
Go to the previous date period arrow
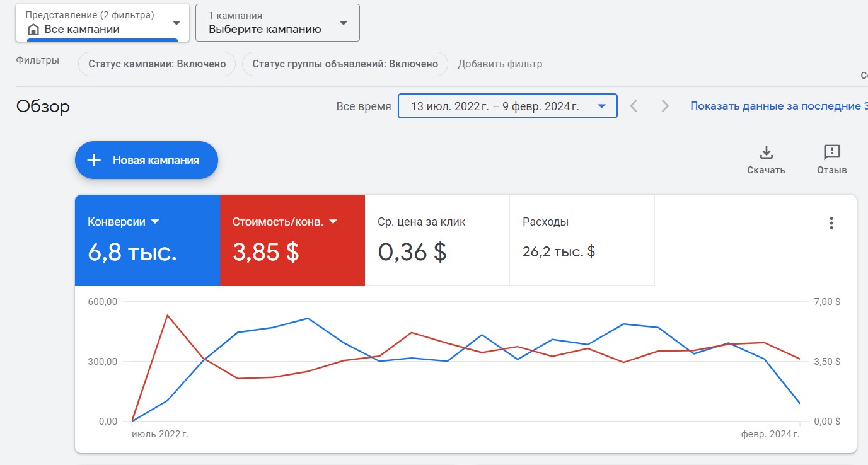(x=634, y=106)
